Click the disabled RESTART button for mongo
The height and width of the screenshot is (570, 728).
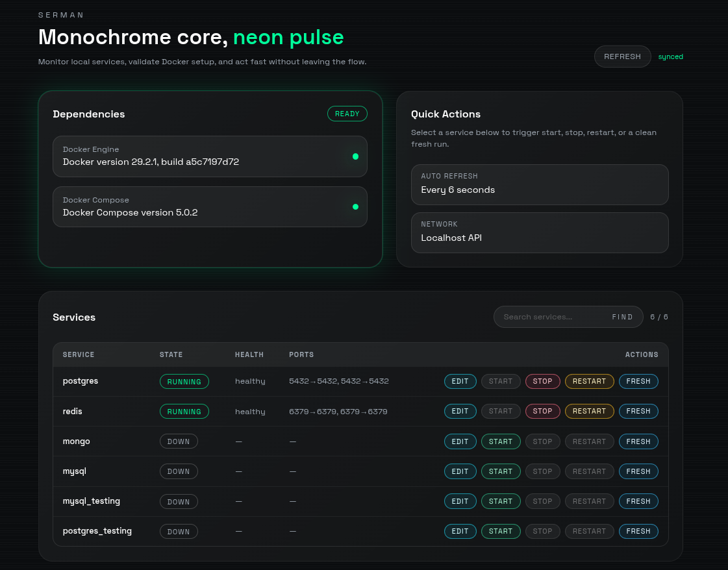589,441
